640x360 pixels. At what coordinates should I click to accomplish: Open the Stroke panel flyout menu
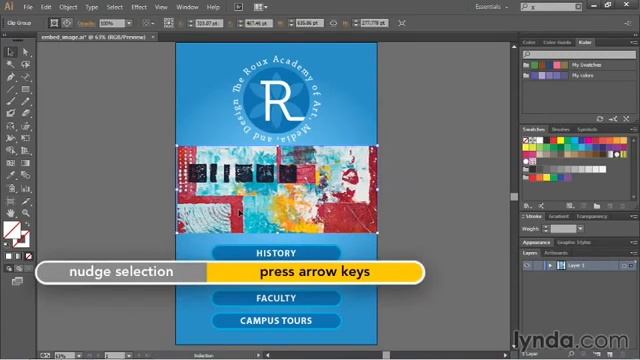coord(633,217)
